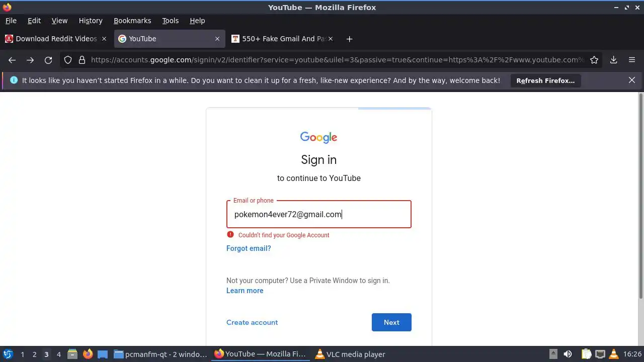Open the clipboard manager tray icon

[x=586, y=354]
